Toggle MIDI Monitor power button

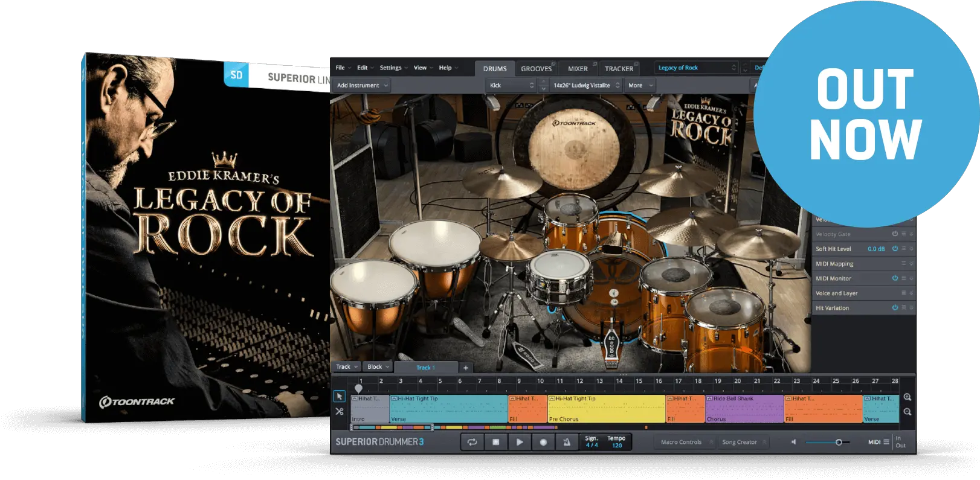895,278
